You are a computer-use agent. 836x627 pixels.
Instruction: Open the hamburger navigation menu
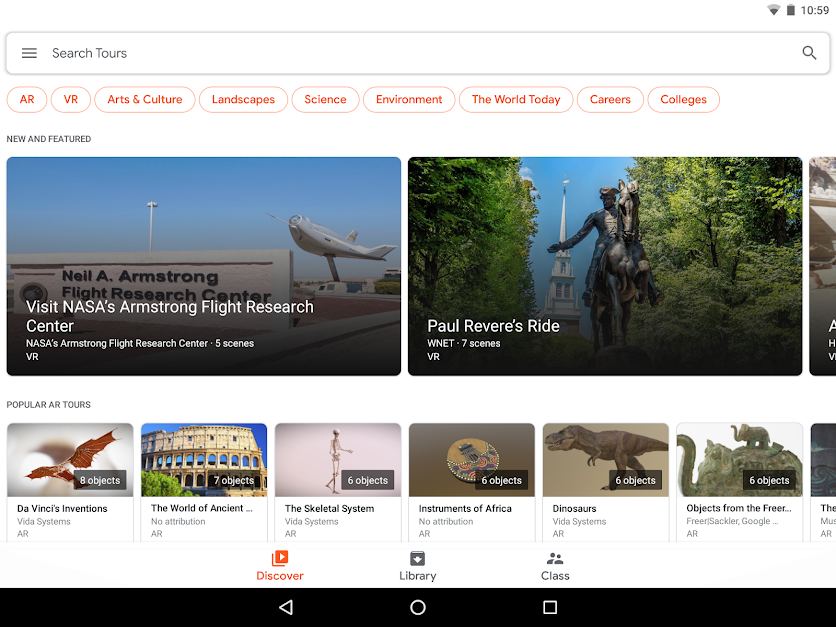[x=29, y=53]
